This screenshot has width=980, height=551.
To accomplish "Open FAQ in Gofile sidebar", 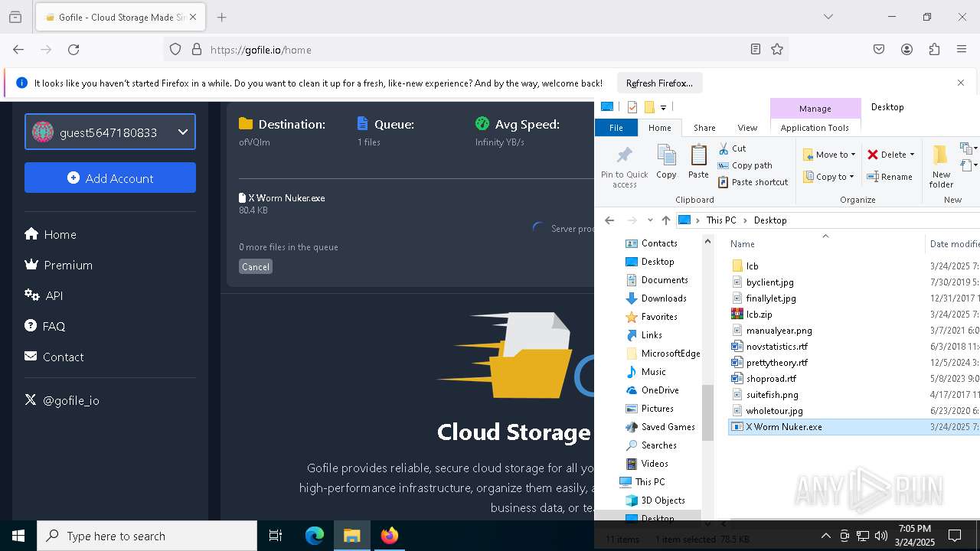I will click(x=44, y=326).
